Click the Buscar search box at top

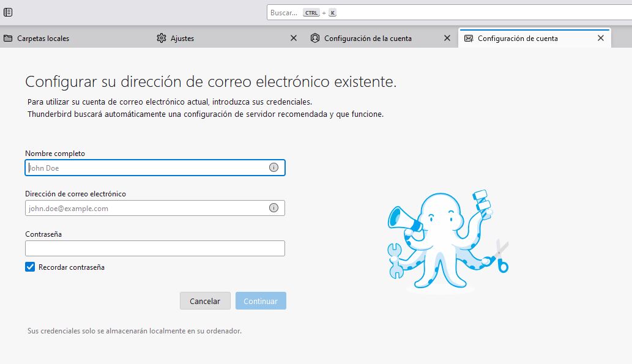tap(450, 12)
